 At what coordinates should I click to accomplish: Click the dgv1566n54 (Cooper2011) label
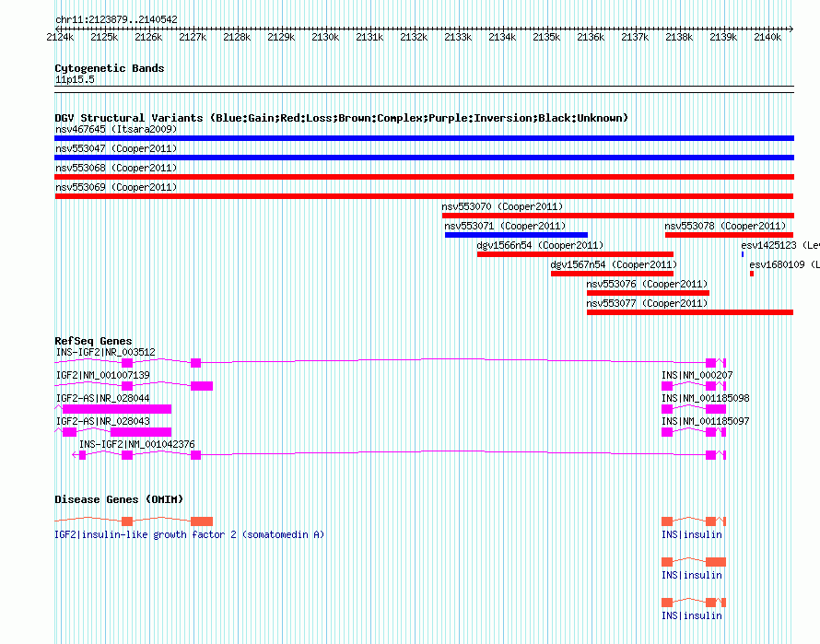540,245
